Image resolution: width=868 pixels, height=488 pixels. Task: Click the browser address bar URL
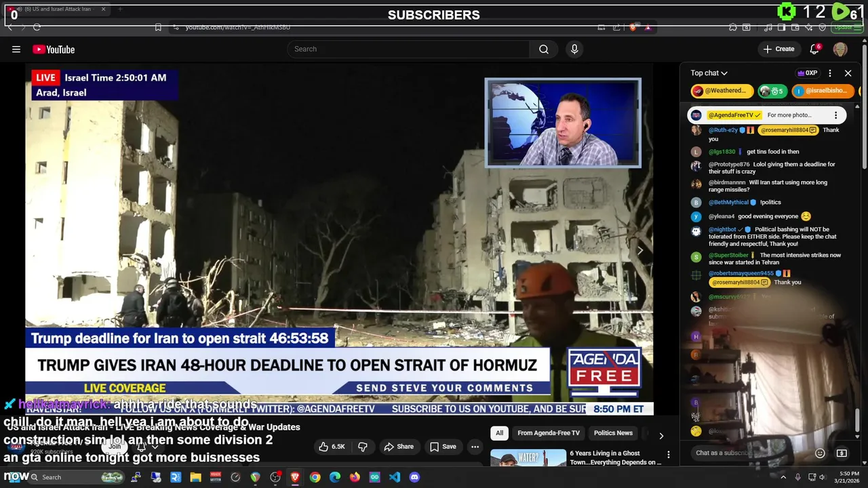pyautogui.click(x=238, y=27)
